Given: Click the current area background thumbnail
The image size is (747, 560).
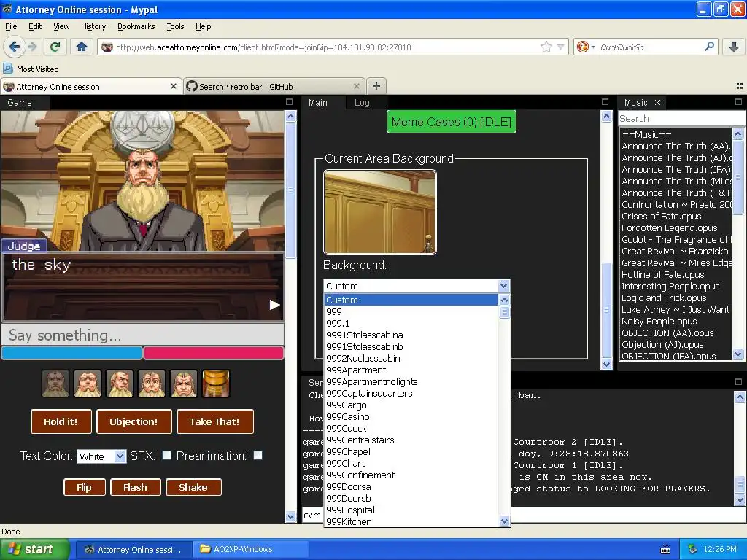Looking at the screenshot, I should [x=379, y=212].
